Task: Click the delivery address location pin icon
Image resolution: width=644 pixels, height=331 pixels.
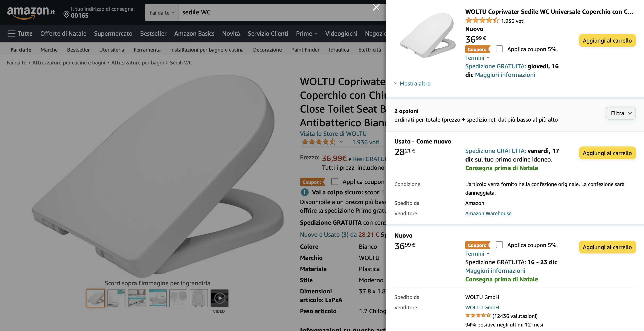Action: tap(66, 14)
